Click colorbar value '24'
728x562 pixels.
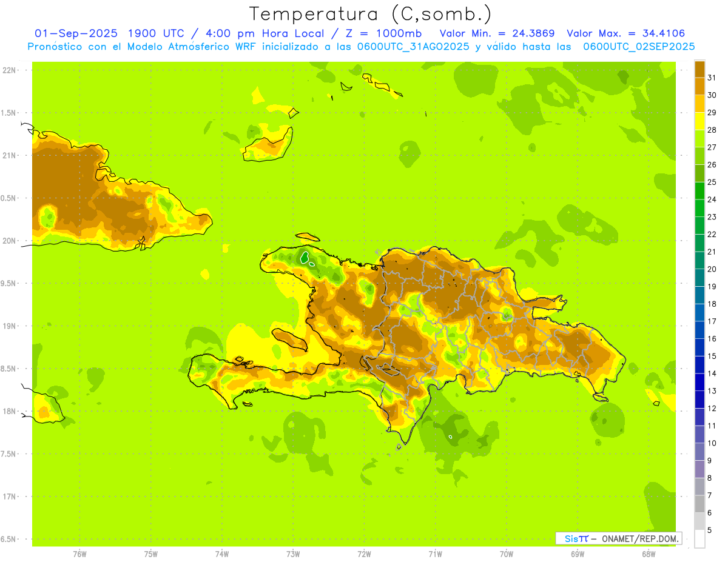coord(712,199)
